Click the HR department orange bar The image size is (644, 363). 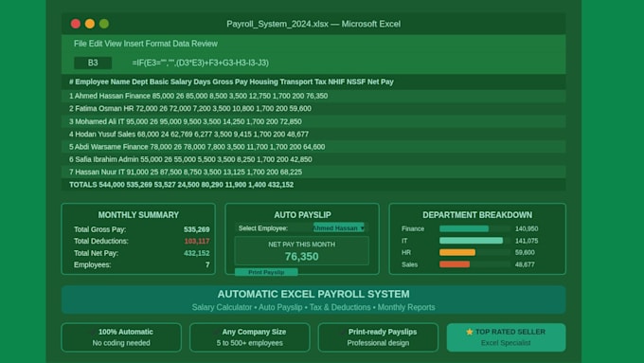(x=457, y=252)
